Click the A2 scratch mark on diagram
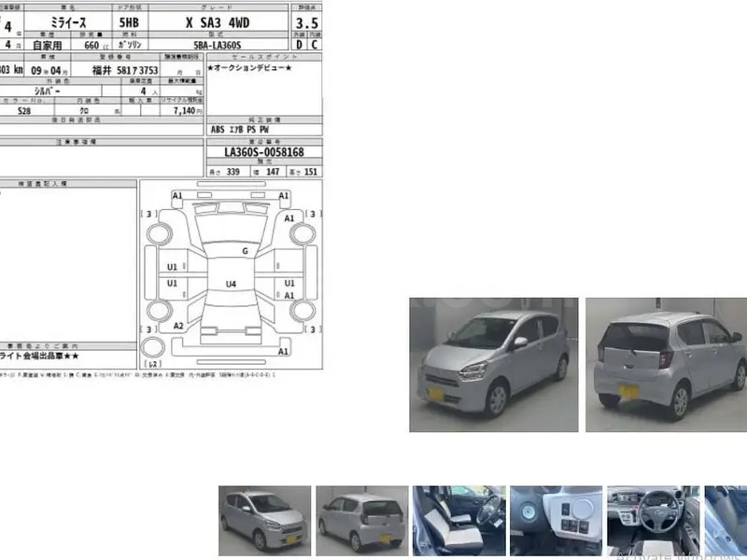The width and height of the screenshot is (747, 560). coord(178,326)
